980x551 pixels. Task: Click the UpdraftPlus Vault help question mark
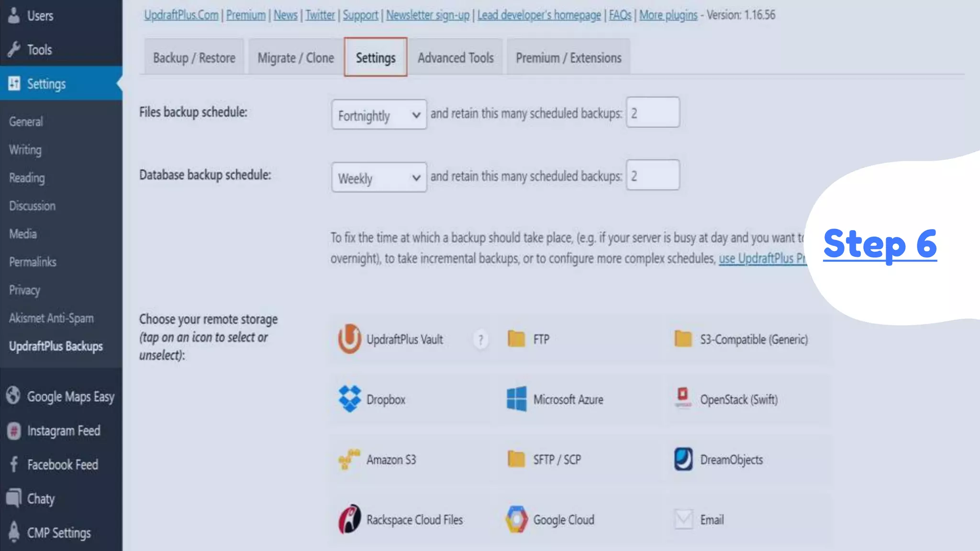480,340
